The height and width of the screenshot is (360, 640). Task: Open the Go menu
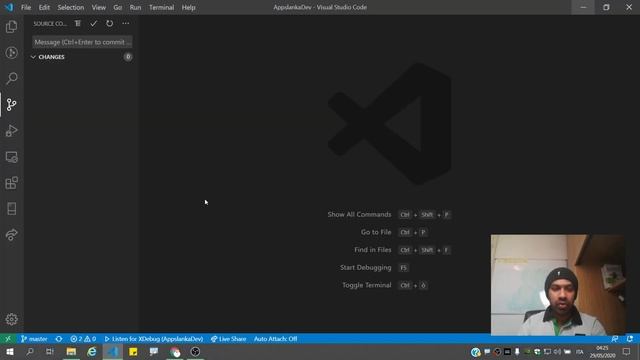coord(118,7)
